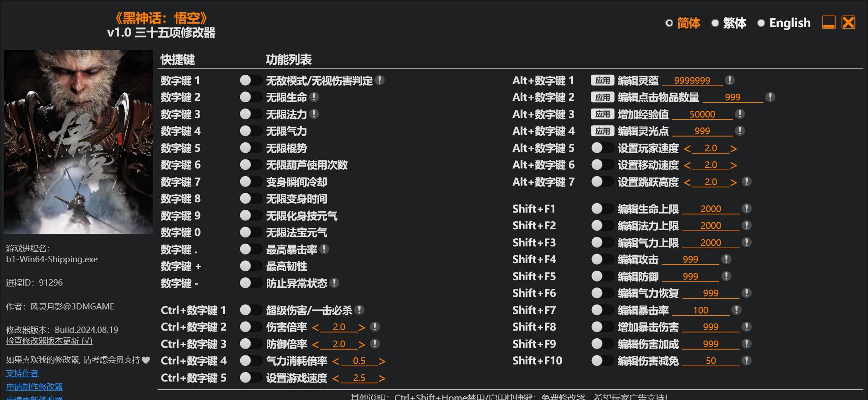Close the trainer with orange X

pos(848,23)
